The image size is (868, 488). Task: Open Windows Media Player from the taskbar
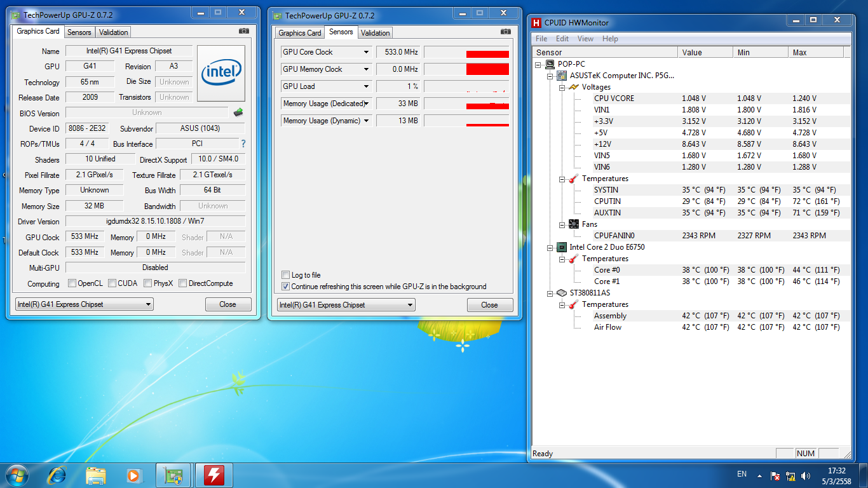click(133, 475)
